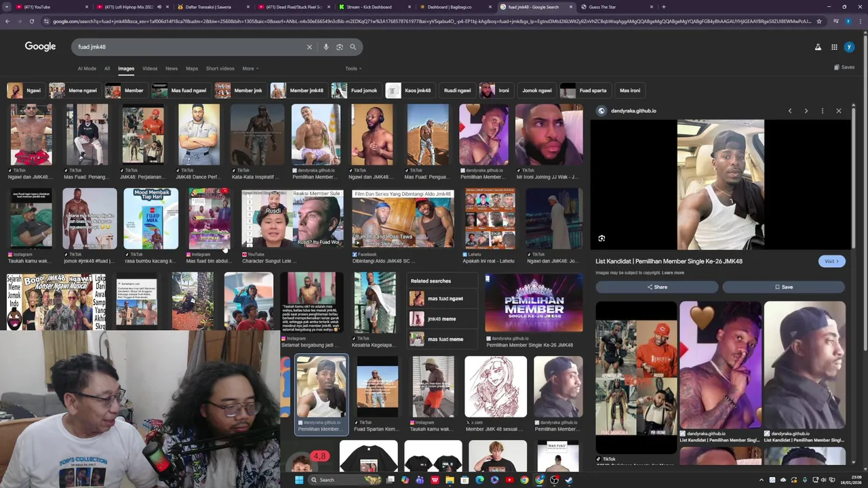Click the Share button in preview panel
This screenshot has height=488, width=868.
[x=656, y=287]
